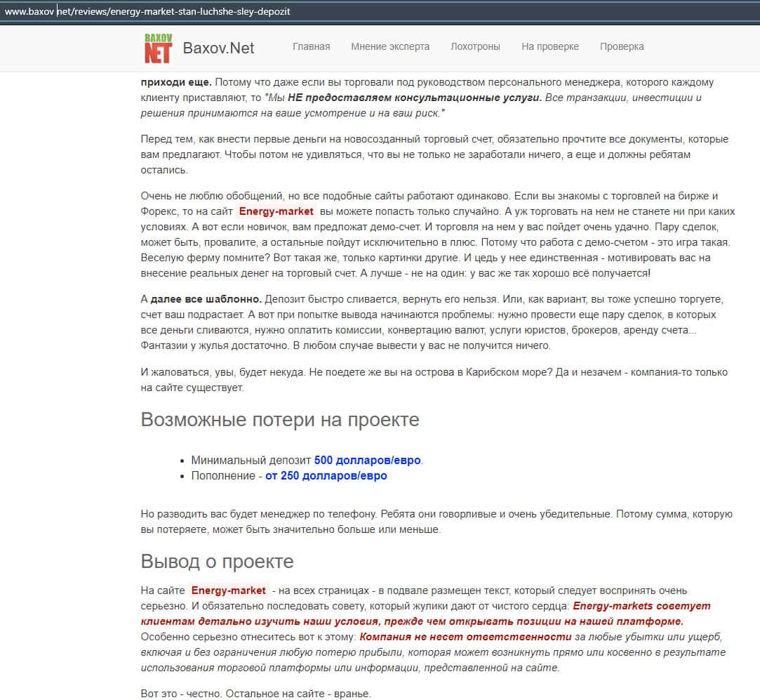The height and width of the screenshot is (700, 760).
Task: Click bold text приходи еще
Action: pyautogui.click(x=175, y=82)
